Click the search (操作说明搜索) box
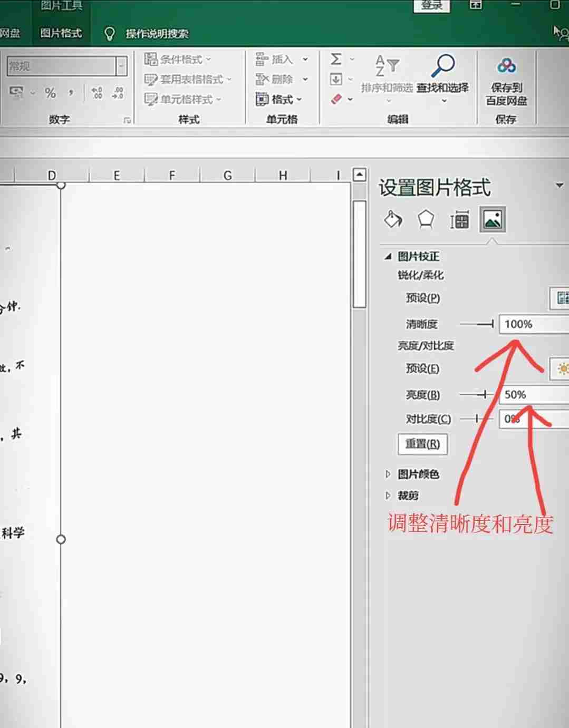The height and width of the screenshot is (728, 569). tap(157, 34)
